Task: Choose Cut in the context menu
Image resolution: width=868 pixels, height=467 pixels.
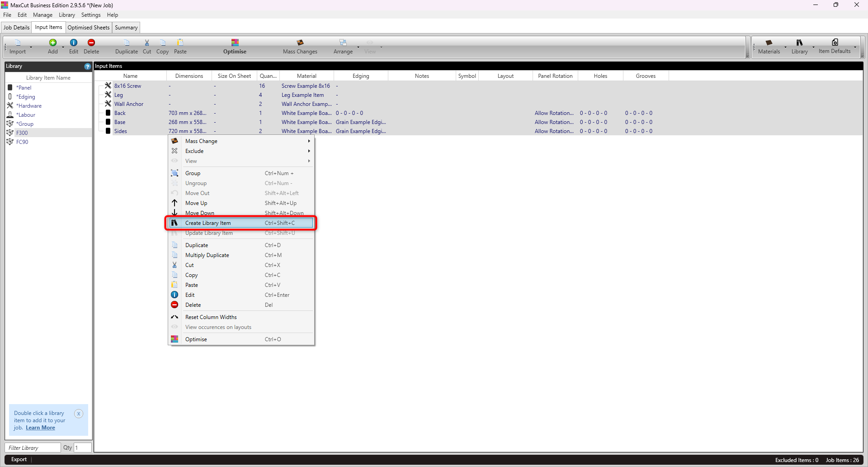Action: coord(241,265)
